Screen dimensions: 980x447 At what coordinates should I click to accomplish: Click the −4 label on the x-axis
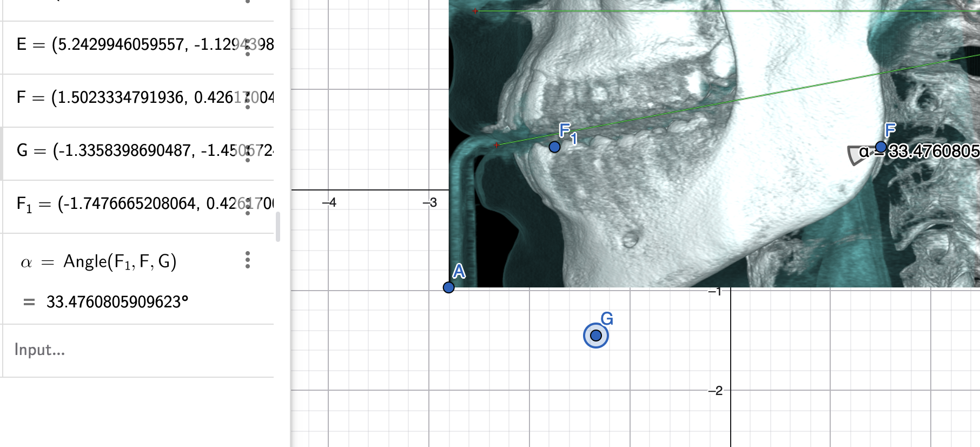(x=329, y=202)
